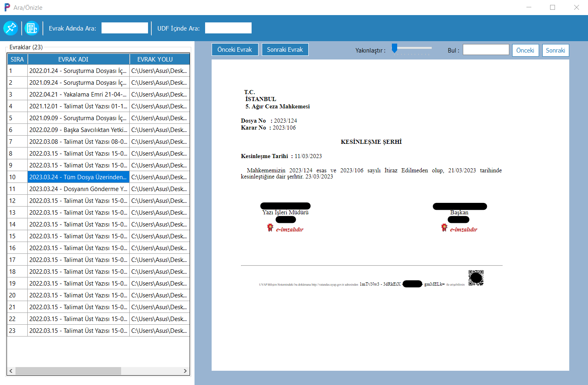The image size is (588, 385).
Task: Click the Evrak Adında Ara search field
Action: [x=125, y=28]
